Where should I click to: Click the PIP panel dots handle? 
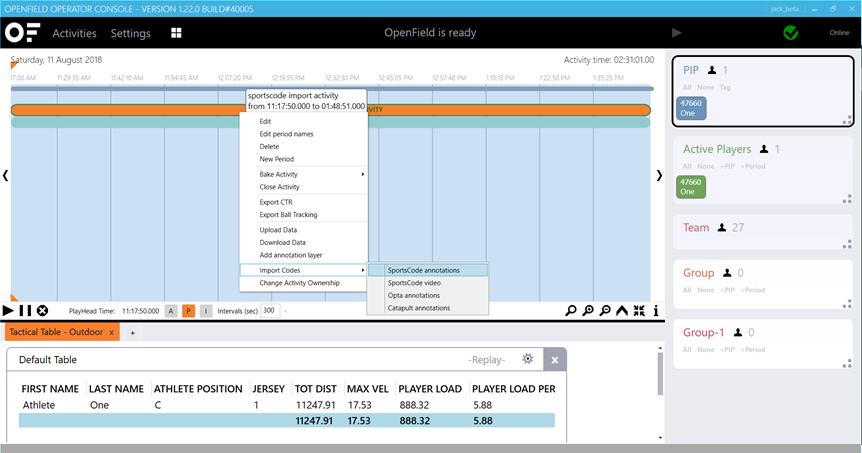click(x=847, y=119)
